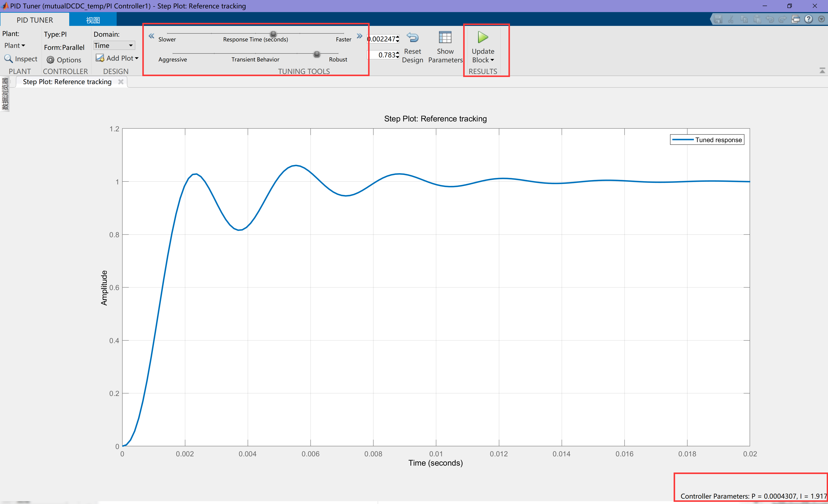
Task: Click the Inspect magnifier icon
Action: pos(8,59)
